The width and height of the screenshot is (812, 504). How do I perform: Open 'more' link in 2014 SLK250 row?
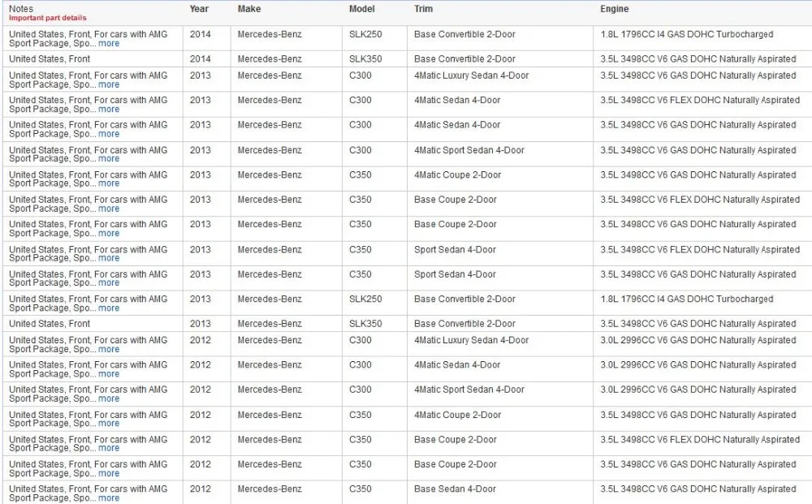(x=109, y=44)
